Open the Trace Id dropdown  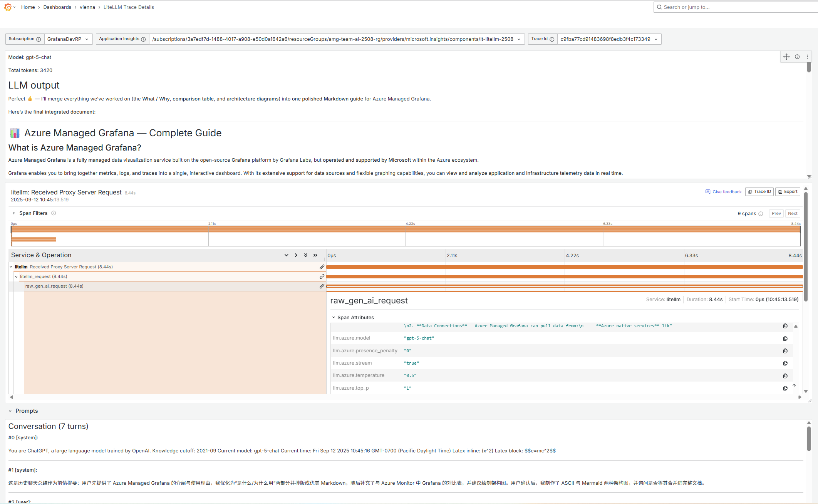[x=609, y=39]
